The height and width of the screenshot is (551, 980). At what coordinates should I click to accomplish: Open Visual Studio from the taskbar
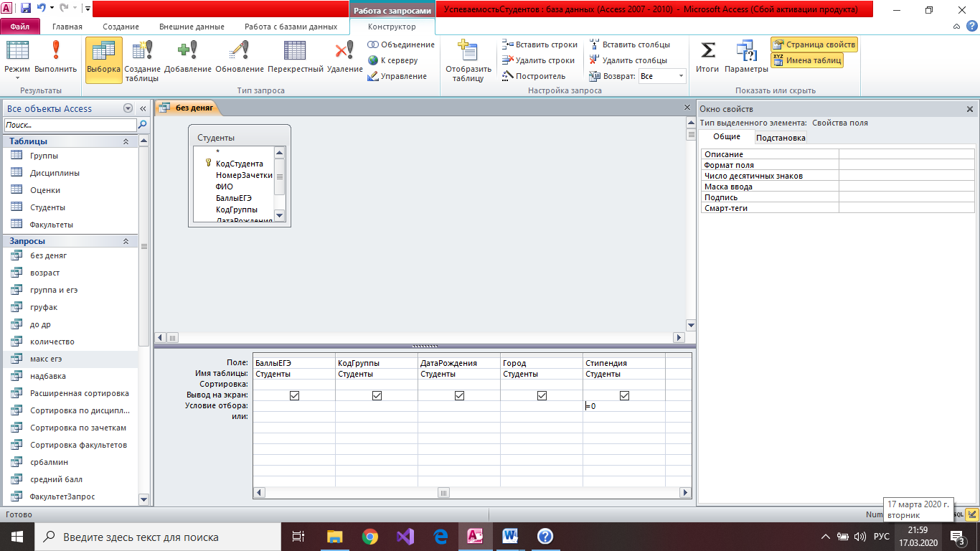coord(405,536)
